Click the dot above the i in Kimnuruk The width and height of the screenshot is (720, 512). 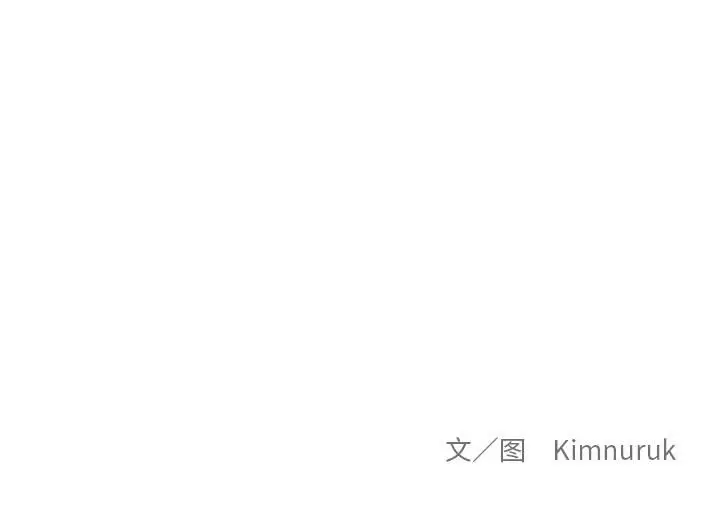click(576, 441)
